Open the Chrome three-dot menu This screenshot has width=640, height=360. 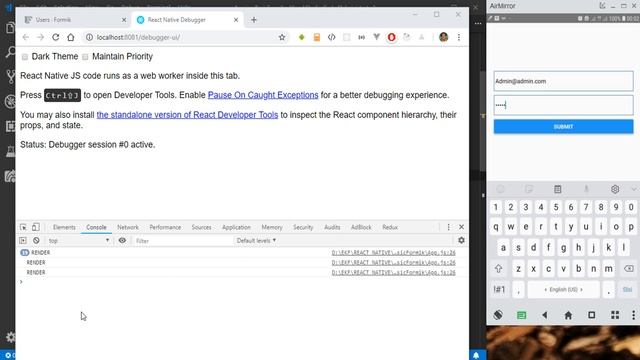pos(459,37)
